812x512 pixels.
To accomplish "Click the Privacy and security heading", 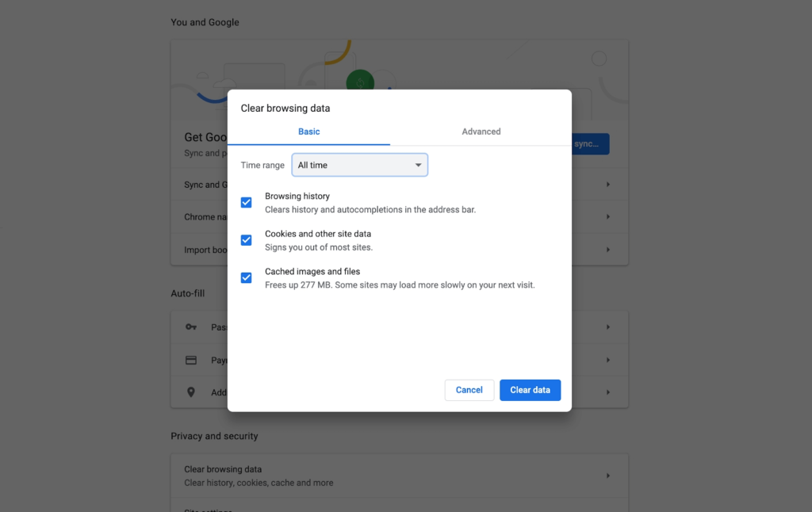I will [214, 436].
